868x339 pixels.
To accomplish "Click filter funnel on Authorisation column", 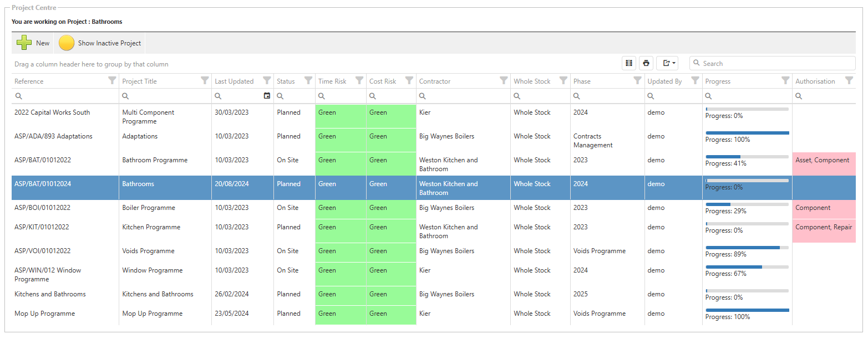I will click(x=848, y=80).
